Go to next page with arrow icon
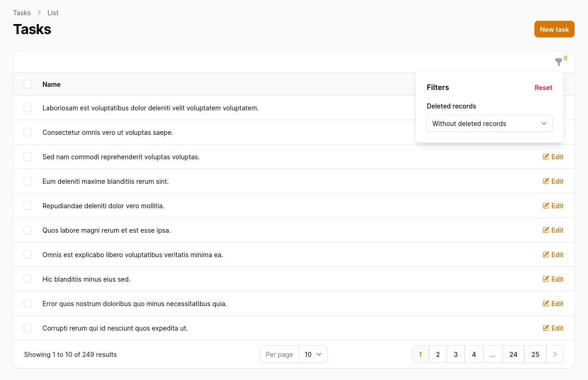588x380 pixels. 555,355
